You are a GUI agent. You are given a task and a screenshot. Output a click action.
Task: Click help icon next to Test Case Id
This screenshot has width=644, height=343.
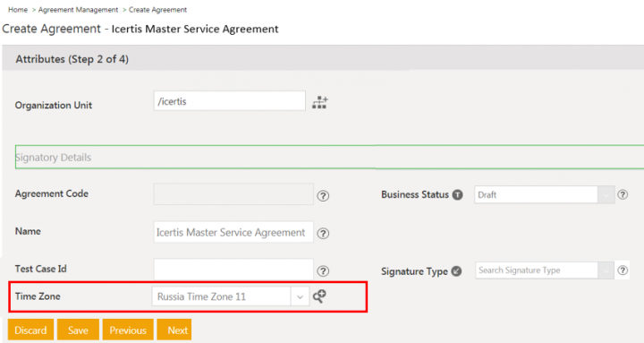click(323, 271)
